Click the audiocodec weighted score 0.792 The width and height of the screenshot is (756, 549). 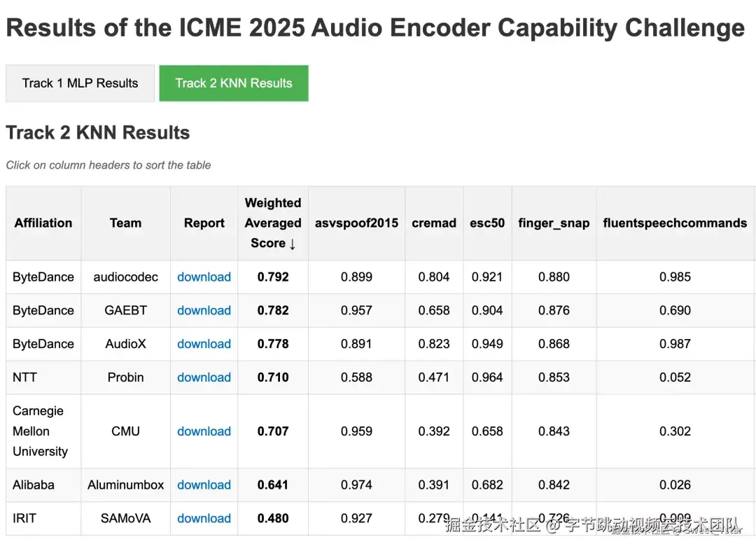[x=273, y=277]
